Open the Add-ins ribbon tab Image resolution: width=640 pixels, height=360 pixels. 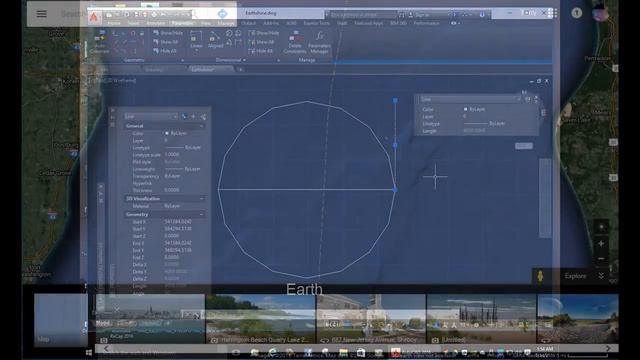pos(271,23)
